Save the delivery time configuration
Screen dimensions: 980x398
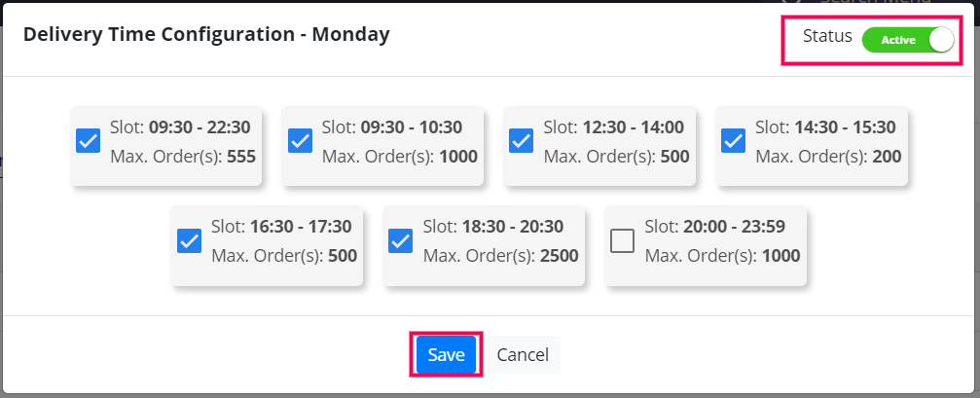pyautogui.click(x=447, y=355)
